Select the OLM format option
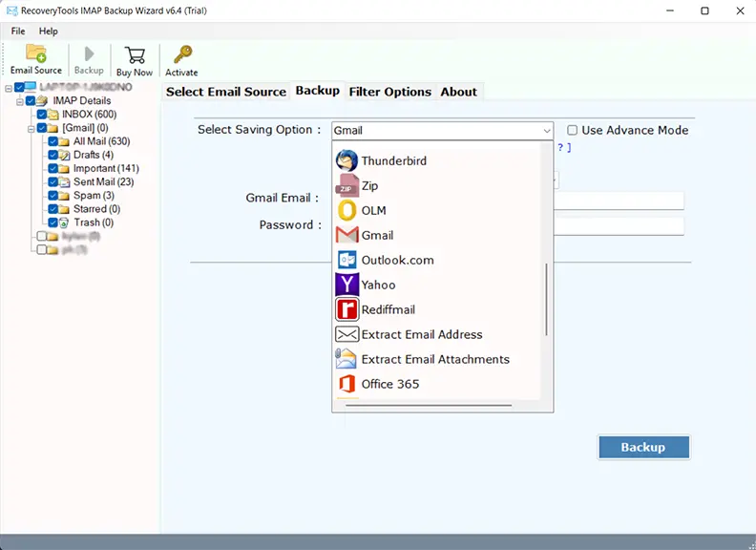756x550 pixels. 373,210
